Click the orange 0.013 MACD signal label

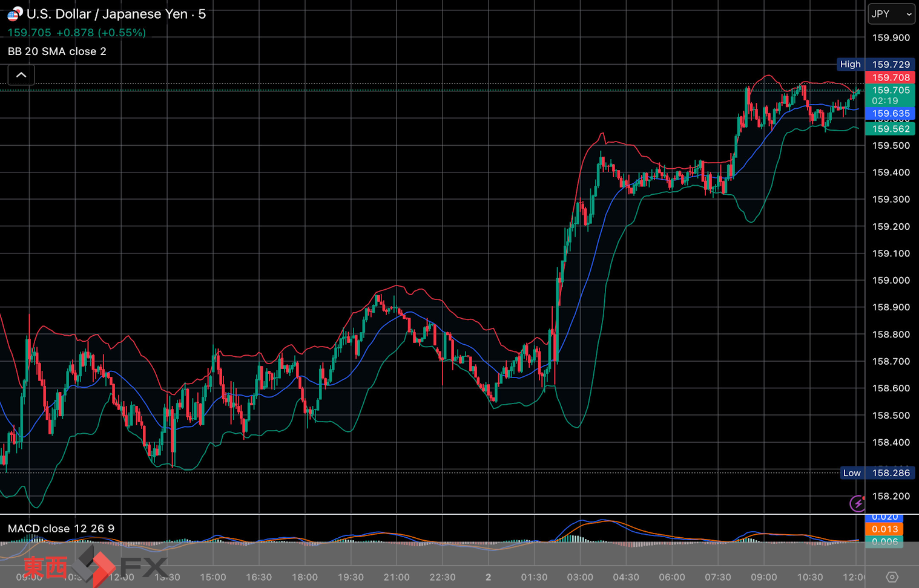coord(884,529)
